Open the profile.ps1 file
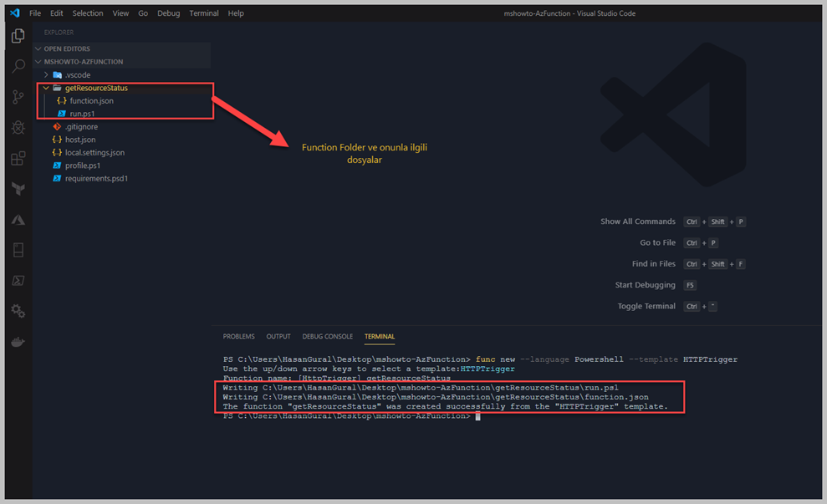The image size is (827, 504). coord(83,165)
